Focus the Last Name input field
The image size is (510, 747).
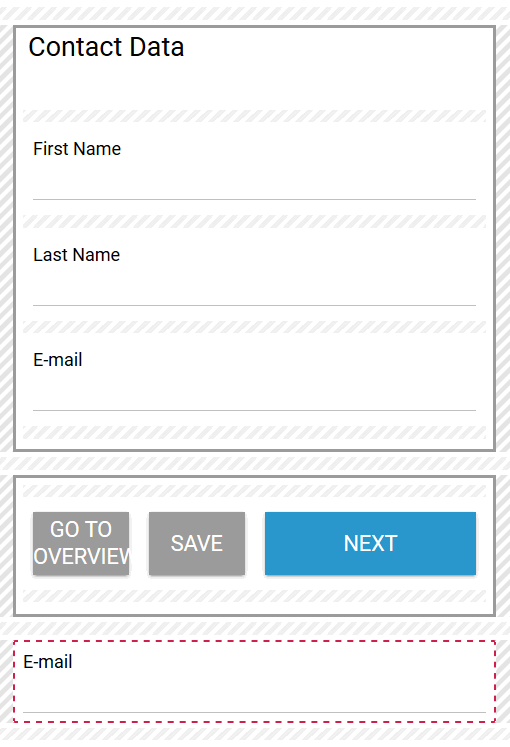pos(254,290)
